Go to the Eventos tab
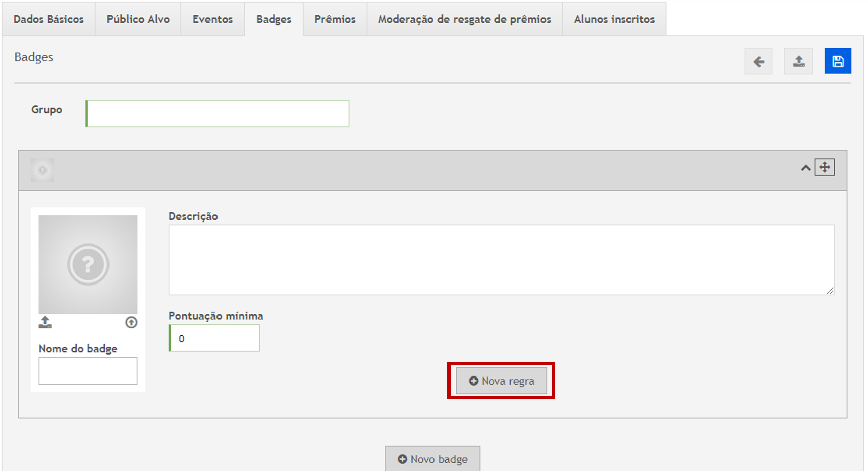 [x=212, y=19]
